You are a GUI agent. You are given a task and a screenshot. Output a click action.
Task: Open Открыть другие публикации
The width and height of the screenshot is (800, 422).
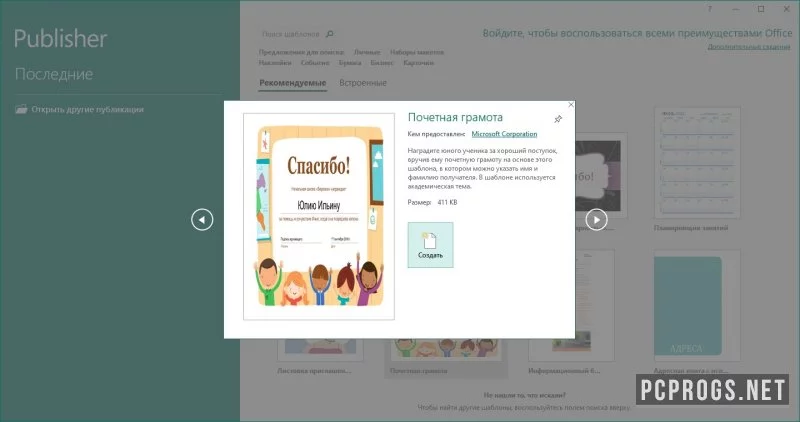click(87, 109)
